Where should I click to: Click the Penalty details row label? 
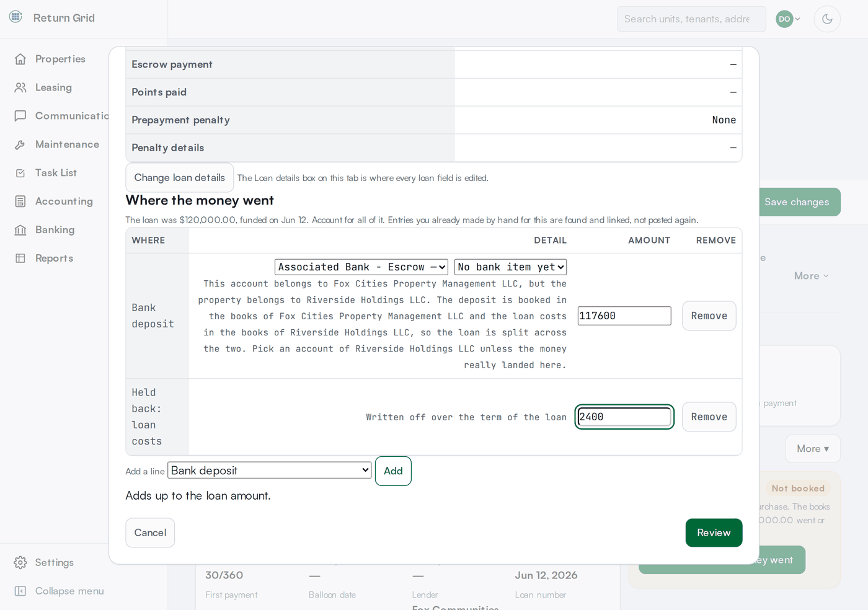(167, 148)
